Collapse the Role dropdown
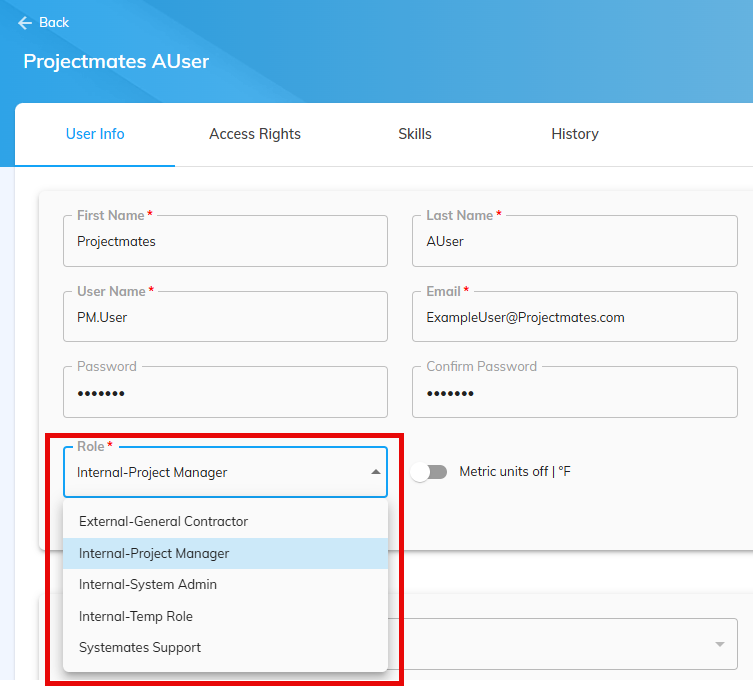Image resolution: width=753 pixels, height=686 pixels. [x=225, y=472]
